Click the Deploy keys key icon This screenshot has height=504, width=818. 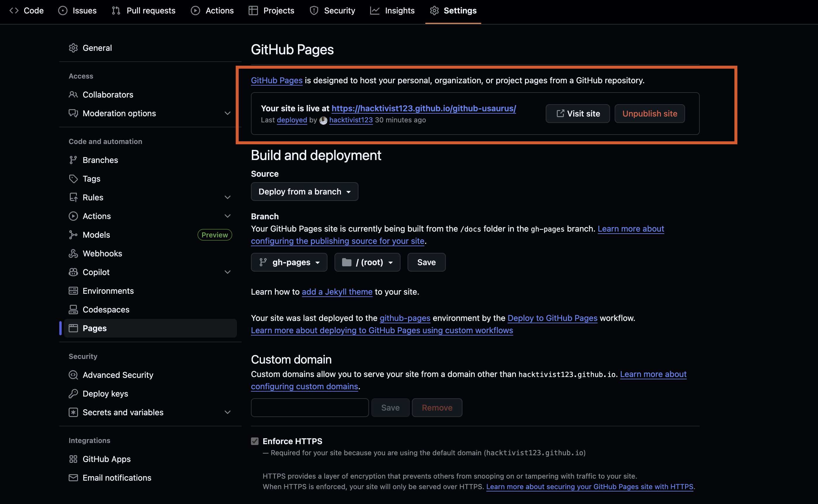click(x=73, y=394)
